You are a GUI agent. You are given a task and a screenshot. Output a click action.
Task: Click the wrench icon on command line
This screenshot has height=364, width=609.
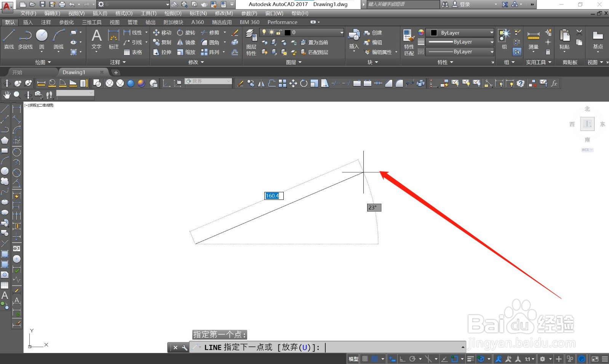(x=184, y=347)
